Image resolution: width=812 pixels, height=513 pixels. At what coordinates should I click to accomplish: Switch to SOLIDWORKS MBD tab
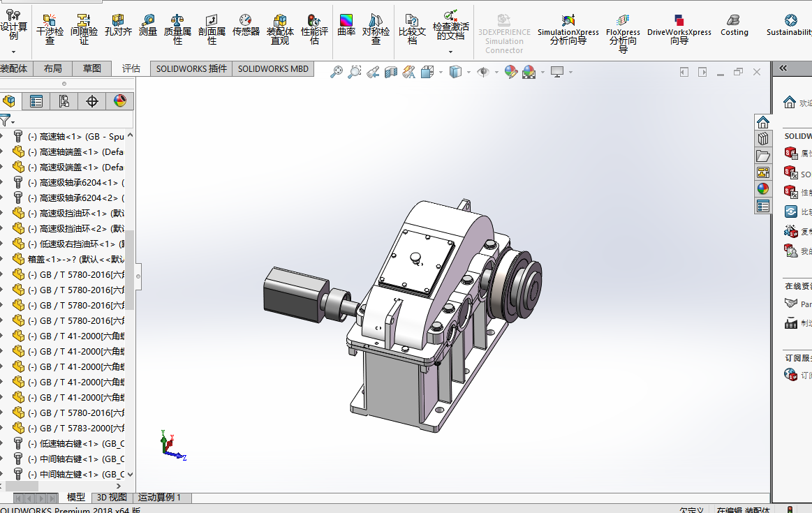click(273, 68)
